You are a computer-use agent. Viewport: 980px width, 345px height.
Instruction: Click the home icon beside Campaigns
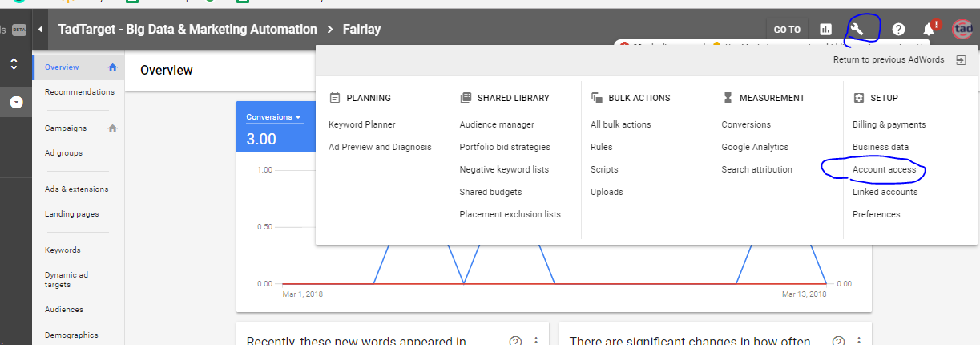point(112,128)
